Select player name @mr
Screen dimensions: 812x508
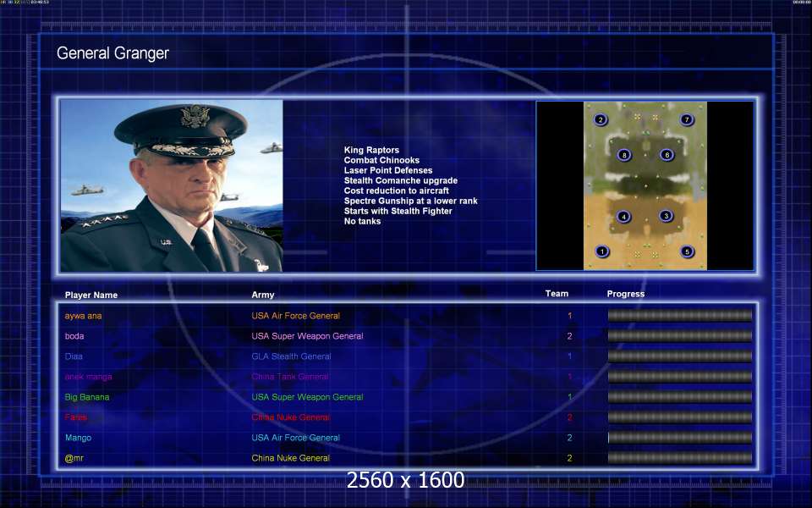pyautogui.click(x=74, y=458)
